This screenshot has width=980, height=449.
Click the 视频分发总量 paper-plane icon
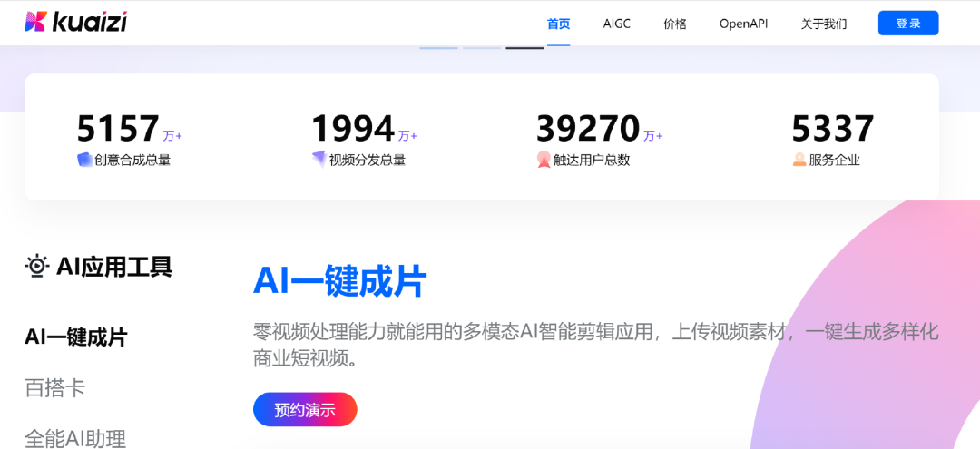click(x=319, y=160)
